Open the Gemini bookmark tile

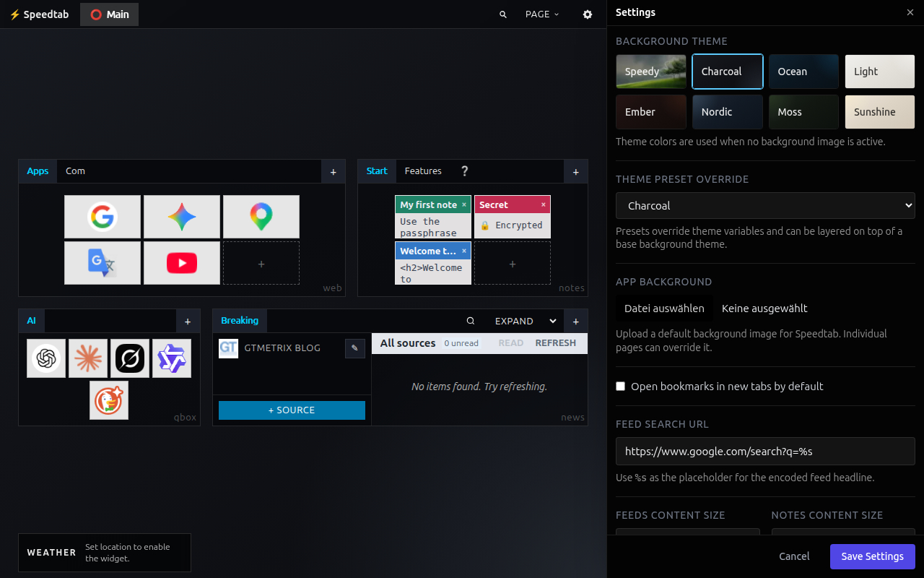click(182, 217)
